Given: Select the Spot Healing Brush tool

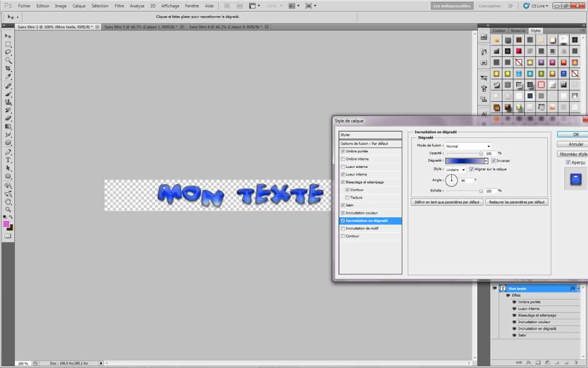Looking at the screenshot, I should tap(8, 86).
